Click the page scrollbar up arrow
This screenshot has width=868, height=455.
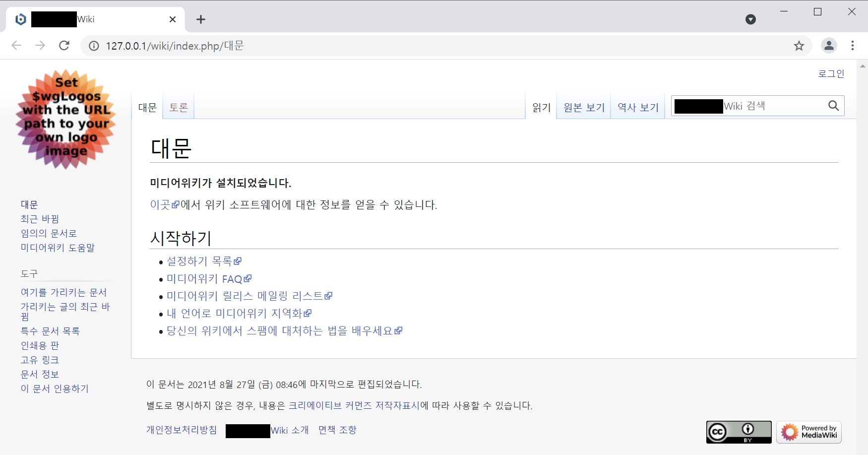(x=863, y=65)
